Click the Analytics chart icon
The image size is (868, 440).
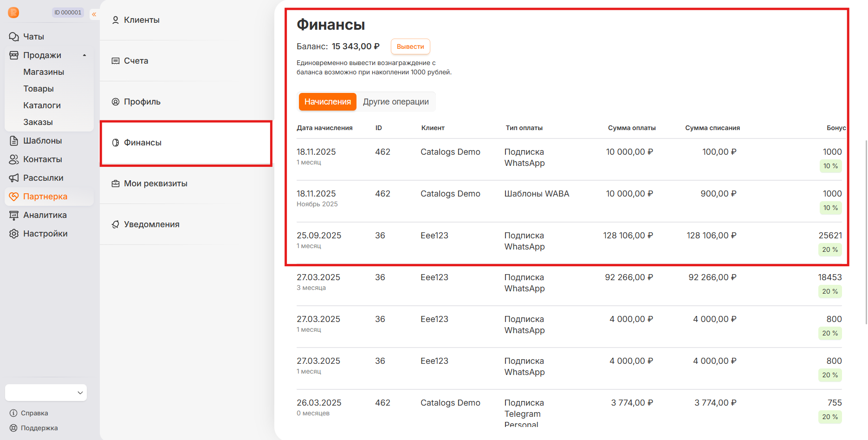tap(14, 215)
